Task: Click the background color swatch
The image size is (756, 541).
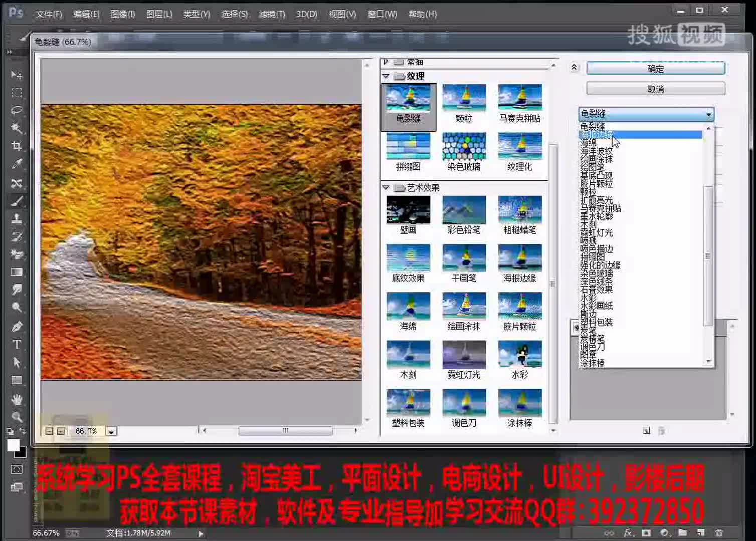Action: click(x=21, y=453)
